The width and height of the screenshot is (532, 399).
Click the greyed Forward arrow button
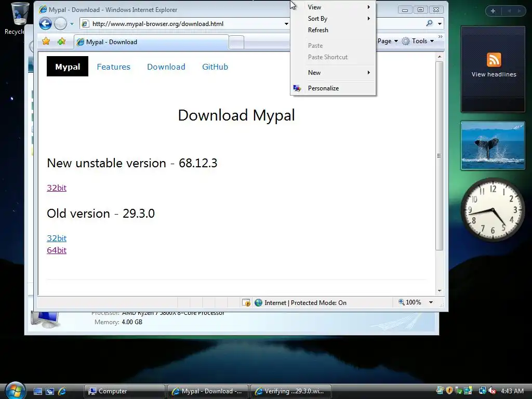coord(60,24)
